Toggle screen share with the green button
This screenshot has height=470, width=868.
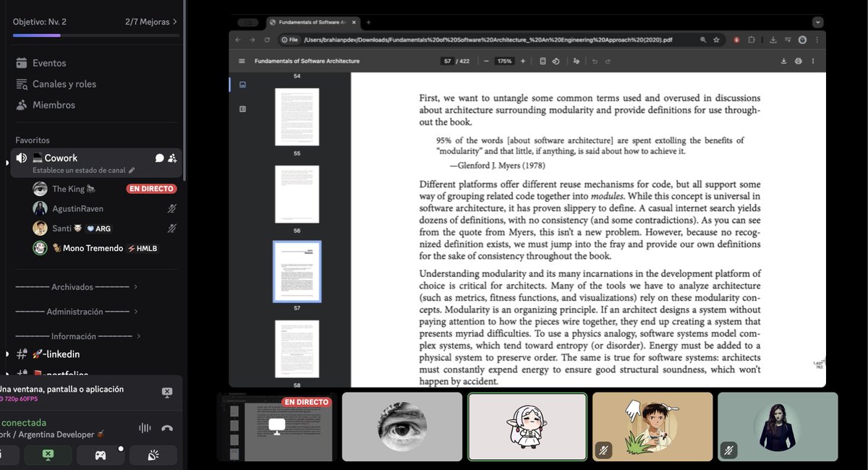click(48, 455)
